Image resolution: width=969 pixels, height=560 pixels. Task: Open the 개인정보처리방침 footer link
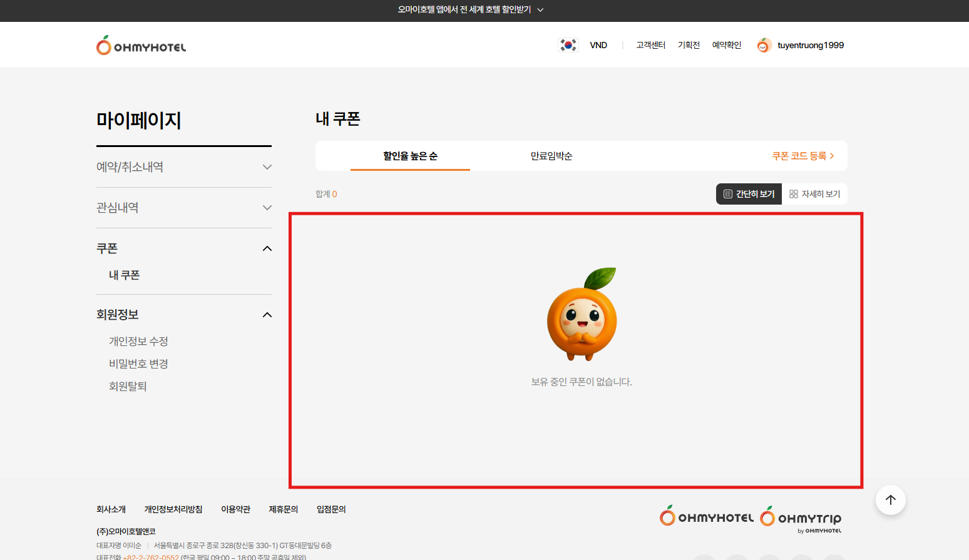173,509
